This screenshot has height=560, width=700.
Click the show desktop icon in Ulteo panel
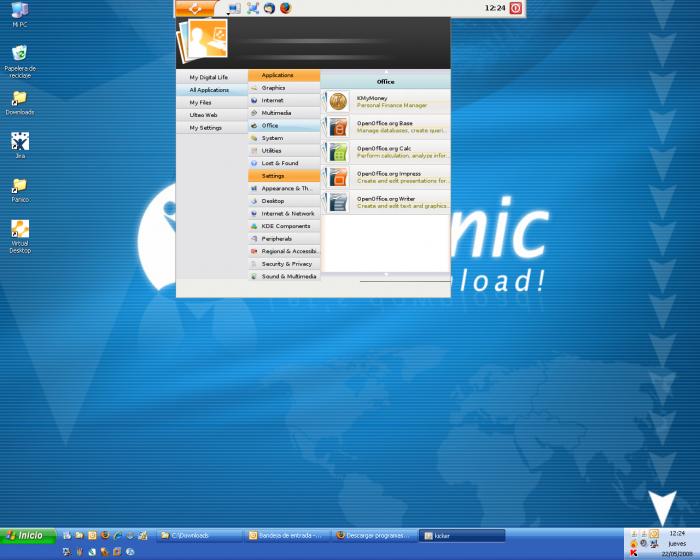click(x=234, y=8)
